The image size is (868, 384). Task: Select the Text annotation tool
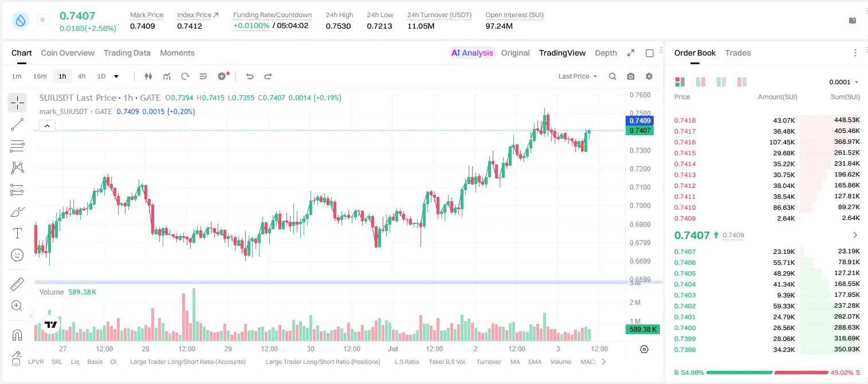(17, 233)
